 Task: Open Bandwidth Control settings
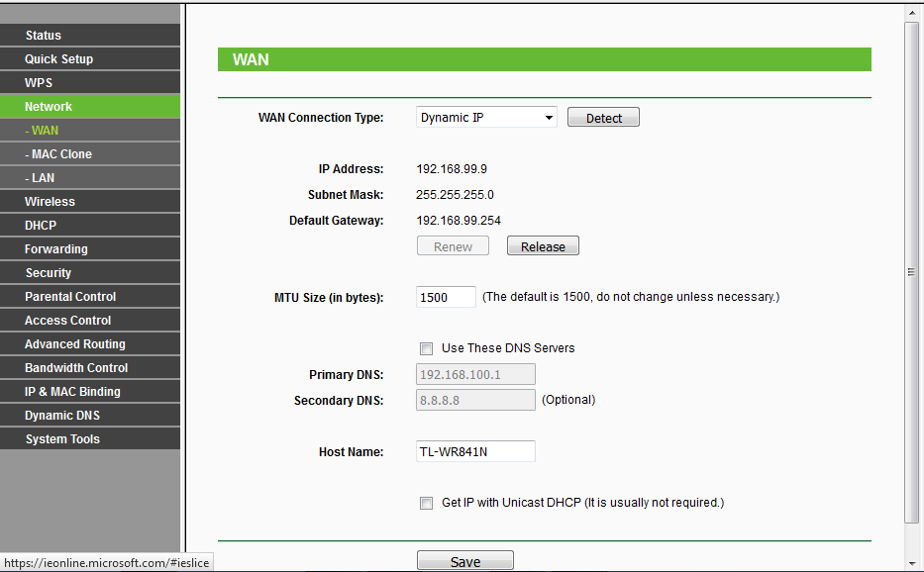[x=90, y=367]
